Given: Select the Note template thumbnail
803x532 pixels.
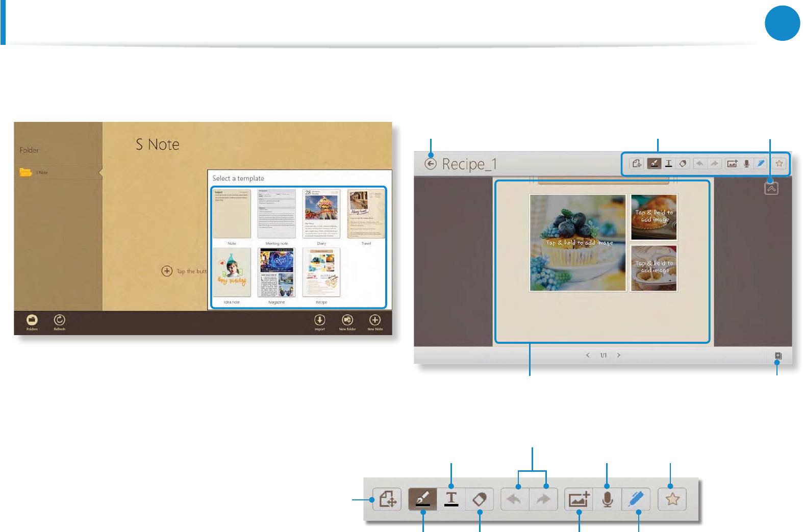Looking at the screenshot, I should (x=232, y=214).
